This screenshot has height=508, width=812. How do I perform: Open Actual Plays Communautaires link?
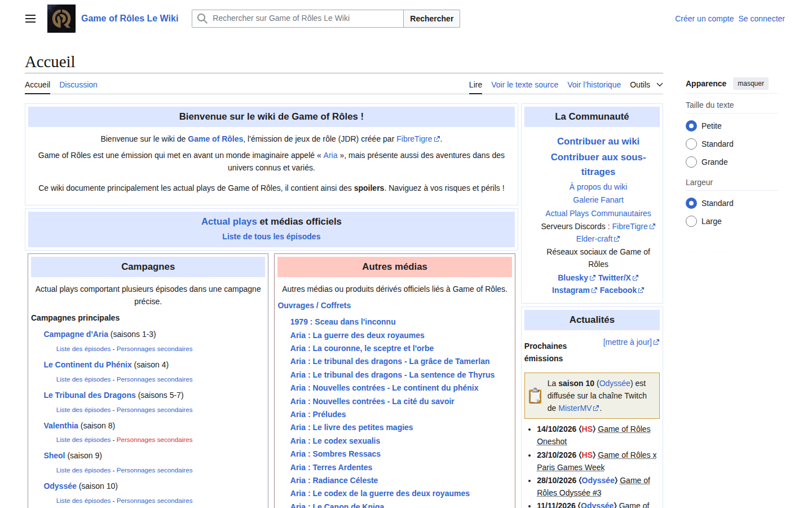coord(598,213)
